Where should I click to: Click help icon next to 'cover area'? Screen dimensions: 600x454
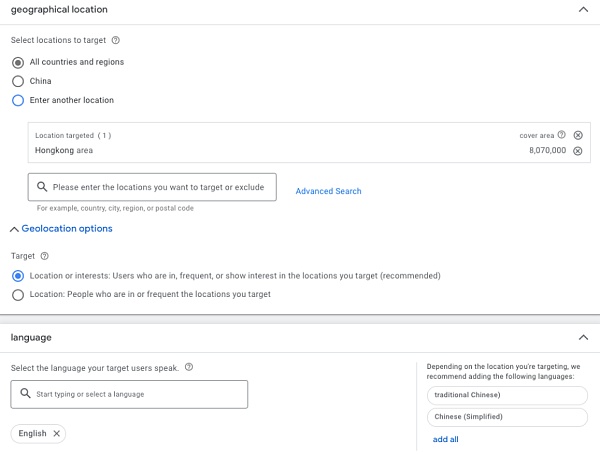[x=562, y=135]
